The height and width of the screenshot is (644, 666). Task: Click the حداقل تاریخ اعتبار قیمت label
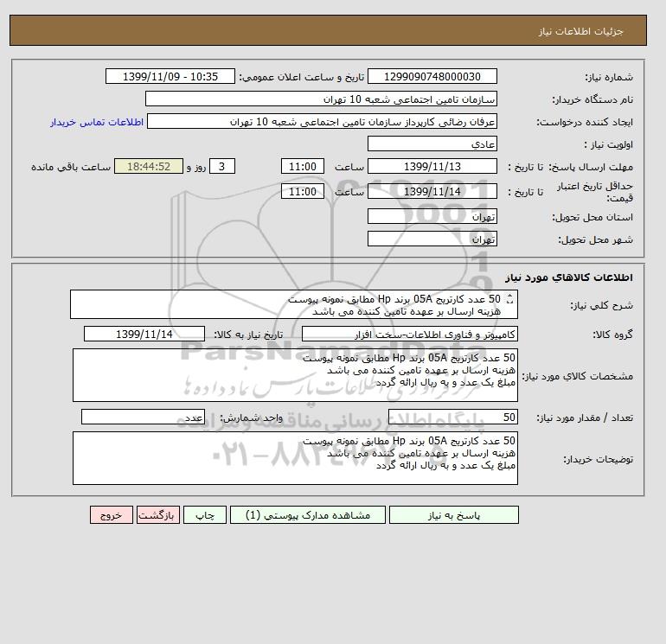coord(595,192)
